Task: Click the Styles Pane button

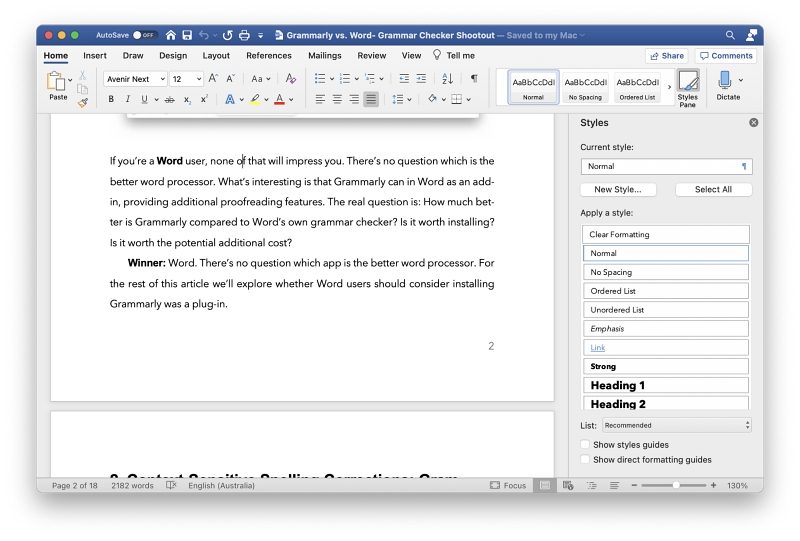Action: 688,88
